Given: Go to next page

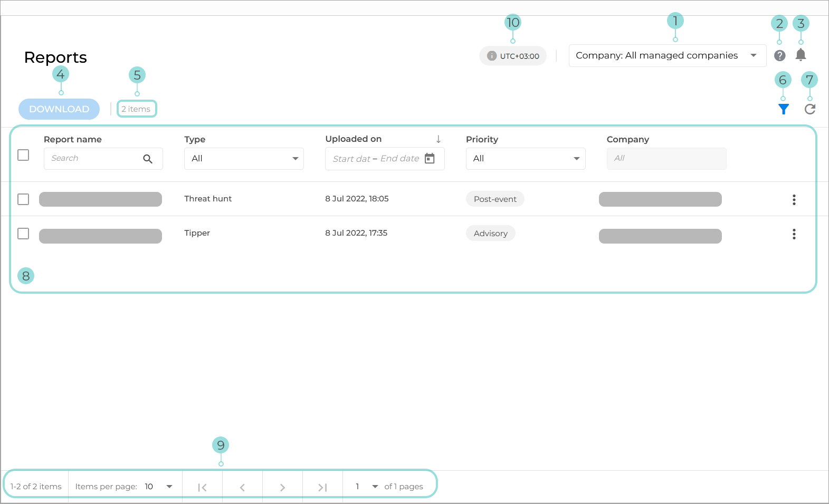Looking at the screenshot, I should (282, 487).
